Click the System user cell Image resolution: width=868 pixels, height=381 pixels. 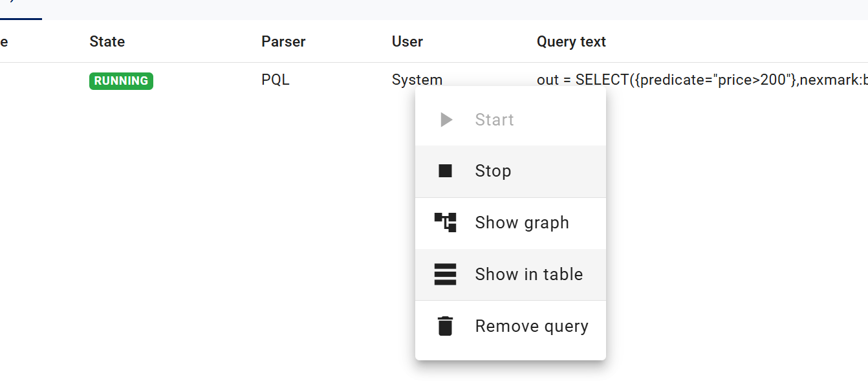(x=417, y=80)
